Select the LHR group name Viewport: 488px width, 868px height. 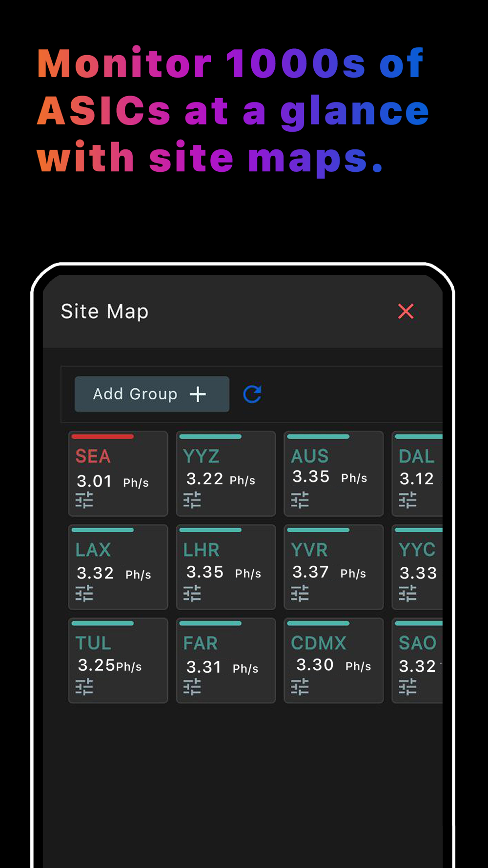pyautogui.click(x=202, y=550)
